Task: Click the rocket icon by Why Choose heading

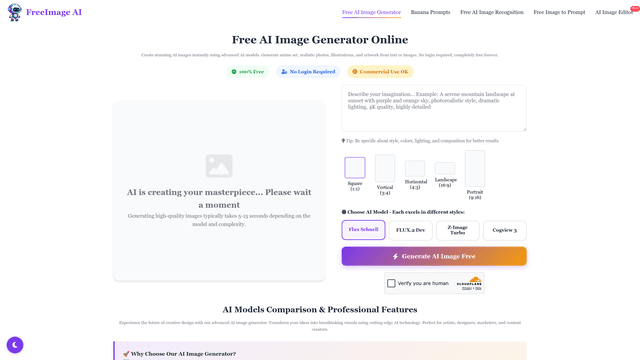Action: tap(126, 354)
